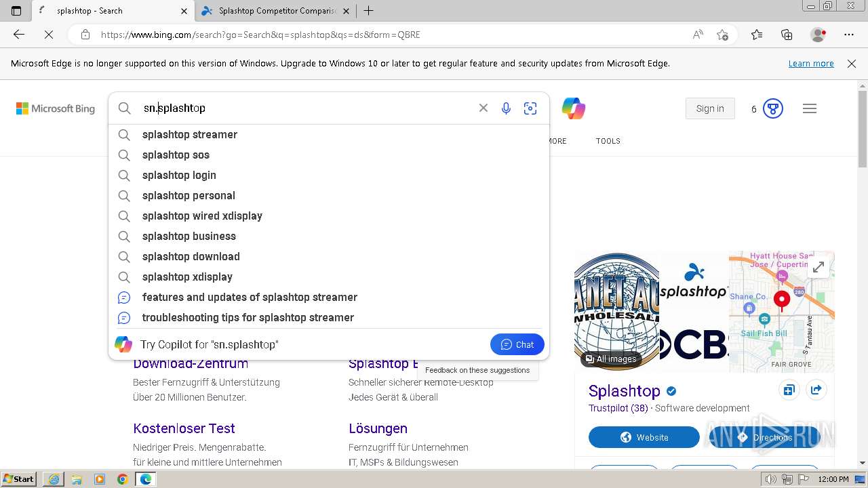Open the Lösungen link
Image resolution: width=868 pixels, height=488 pixels.
(378, 428)
